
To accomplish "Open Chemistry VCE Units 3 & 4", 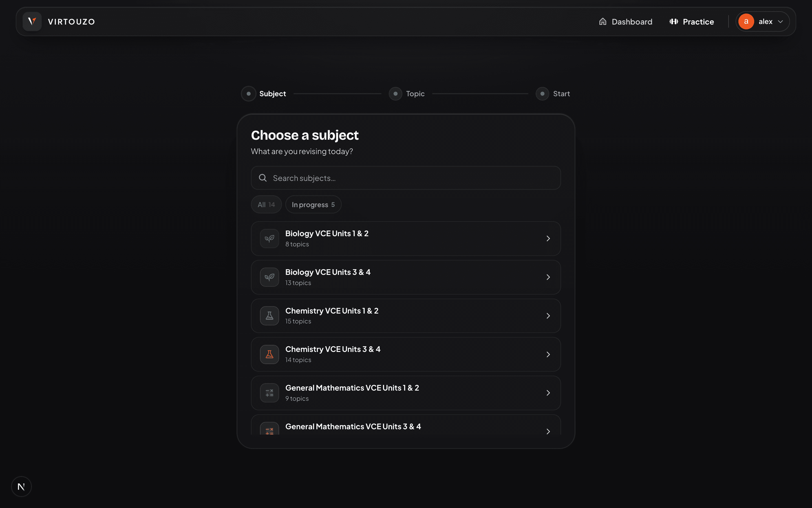I will [x=406, y=354].
